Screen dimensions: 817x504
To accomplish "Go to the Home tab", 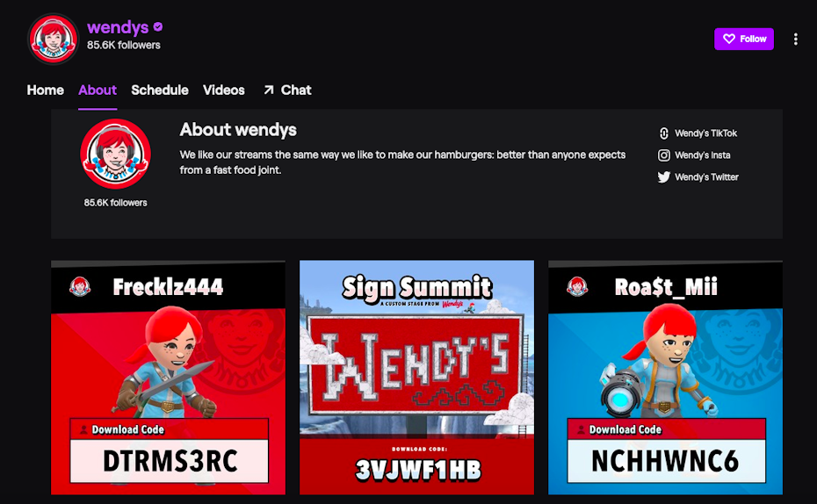I will pos(45,90).
